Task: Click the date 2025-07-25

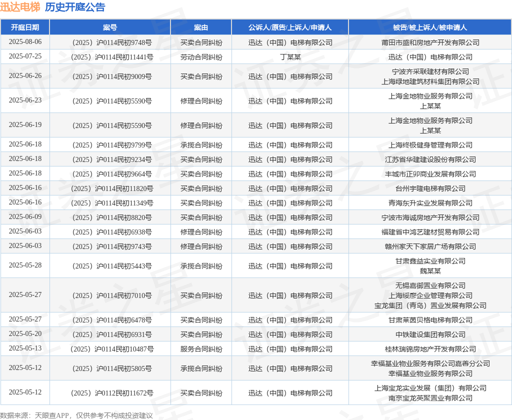Action: (x=25, y=56)
